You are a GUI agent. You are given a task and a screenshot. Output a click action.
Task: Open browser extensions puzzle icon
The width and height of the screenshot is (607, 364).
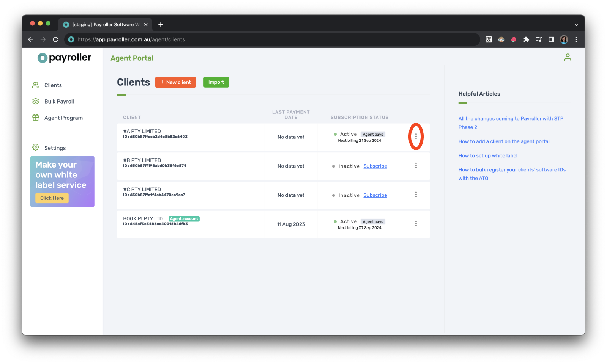tap(526, 39)
